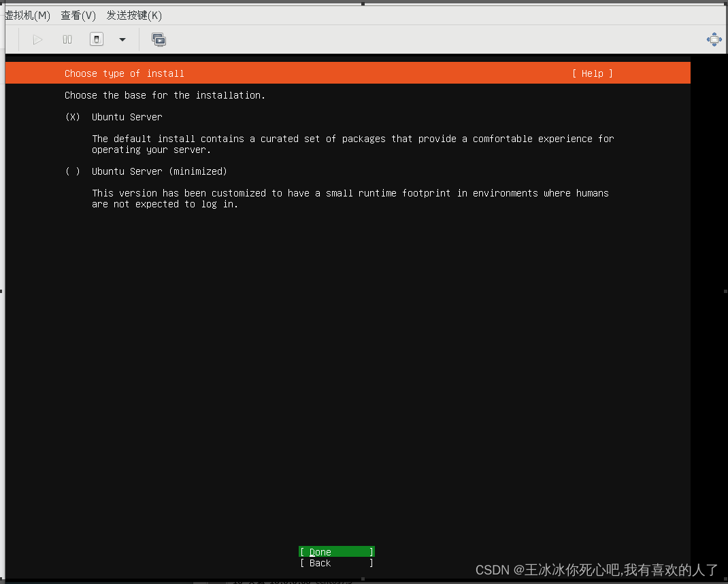Click the Done button
The image size is (728, 584).
tap(337, 551)
